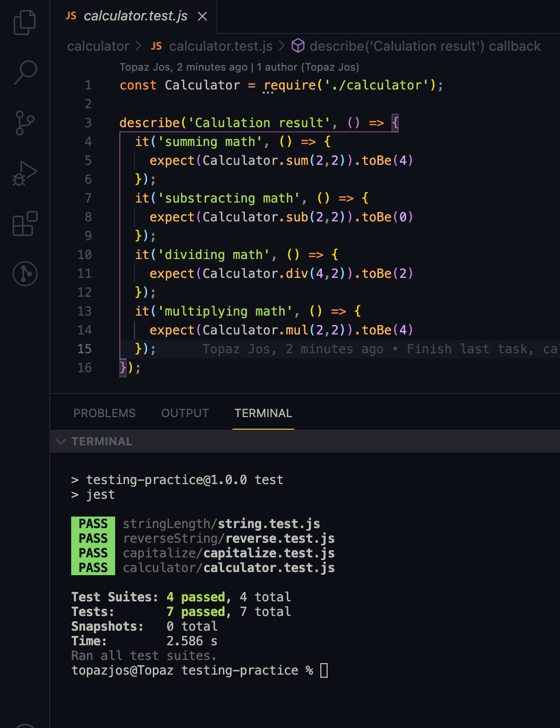Click the 'Time: 2.586 s' line
This screenshot has height=728, width=560.
coord(144,641)
